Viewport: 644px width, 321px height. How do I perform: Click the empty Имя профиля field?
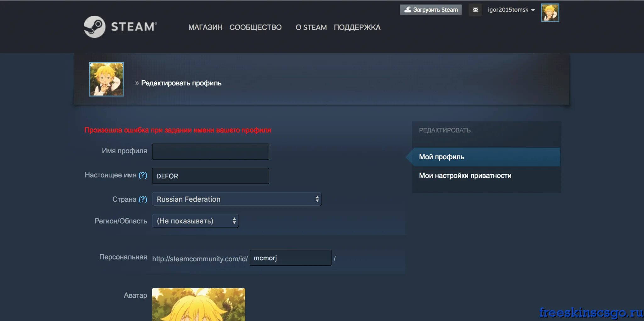point(211,152)
